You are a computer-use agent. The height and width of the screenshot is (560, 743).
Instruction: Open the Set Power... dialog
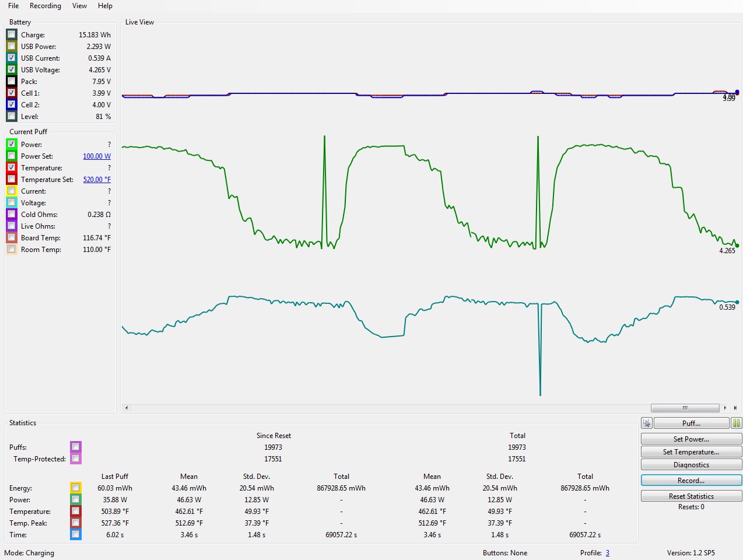[x=691, y=439]
